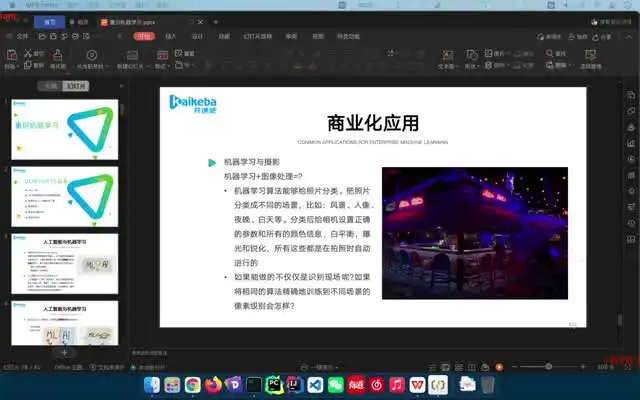The width and height of the screenshot is (640, 400).
Task: Launch Visual Studio Code from the dock
Action: click(x=314, y=384)
